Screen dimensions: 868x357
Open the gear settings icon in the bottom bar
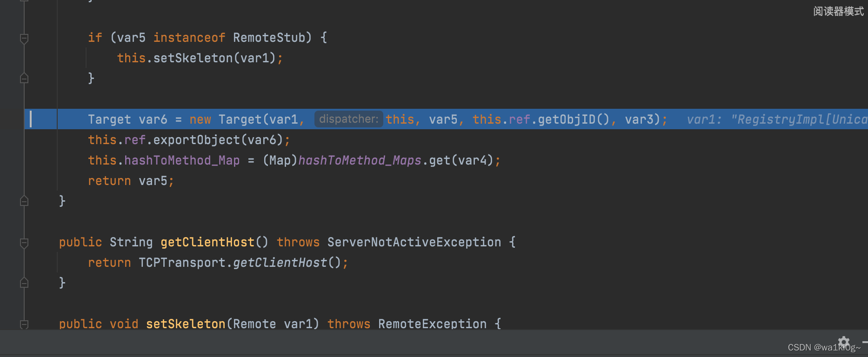[844, 343]
